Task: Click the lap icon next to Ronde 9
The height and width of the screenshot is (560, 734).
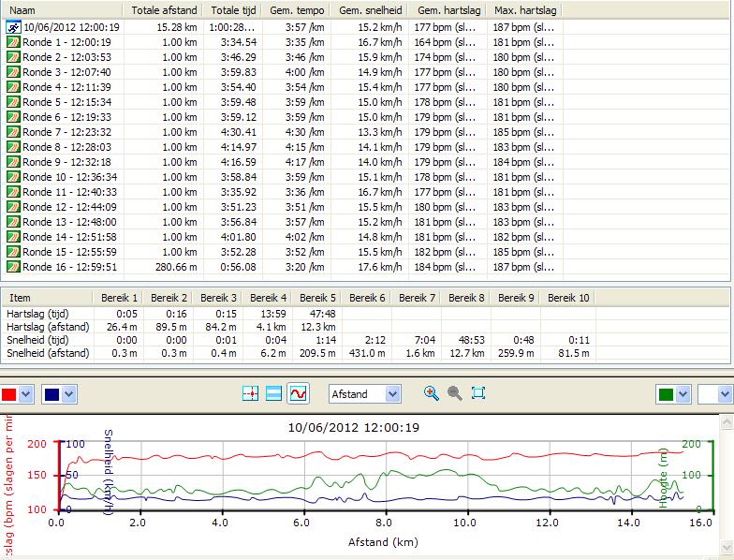Action: pyautogui.click(x=13, y=162)
